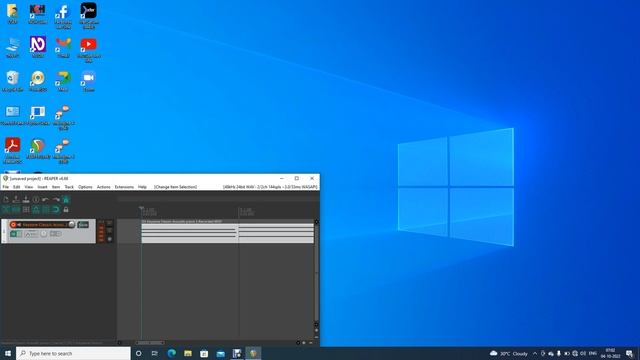Open the notification center icon

click(630, 353)
